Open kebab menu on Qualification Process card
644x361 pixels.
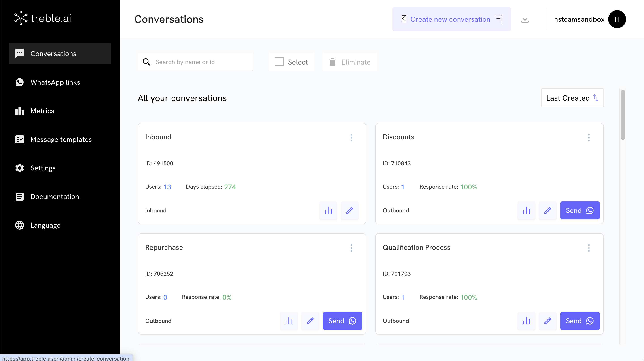[x=589, y=248]
